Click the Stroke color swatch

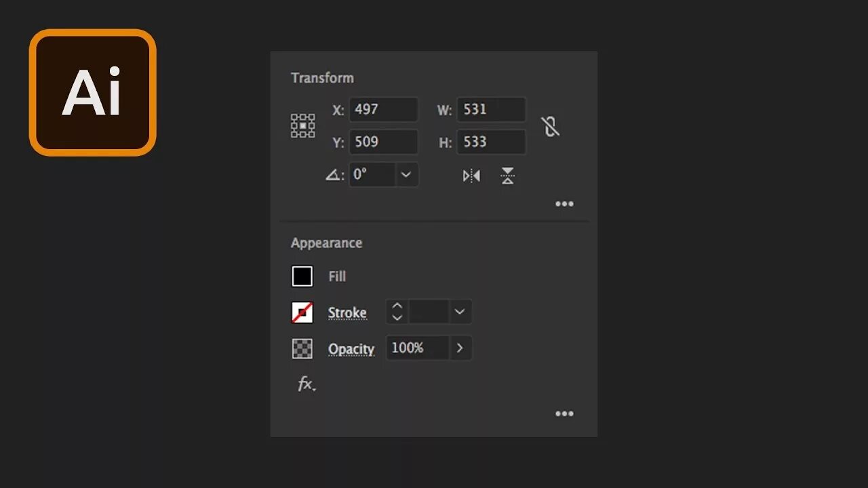[302, 312]
